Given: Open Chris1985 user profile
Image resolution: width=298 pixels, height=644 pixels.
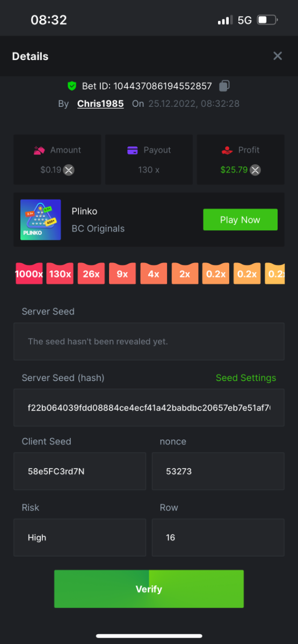Looking at the screenshot, I should coord(100,104).
